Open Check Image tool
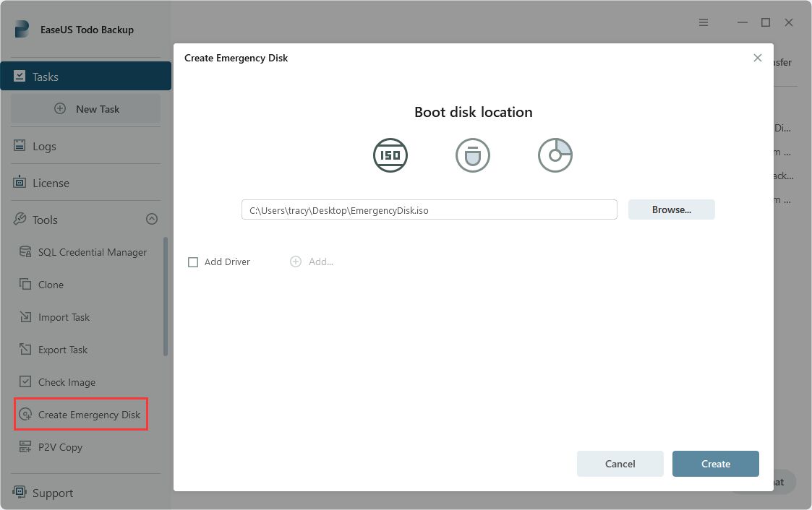 (x=67, y=382)
